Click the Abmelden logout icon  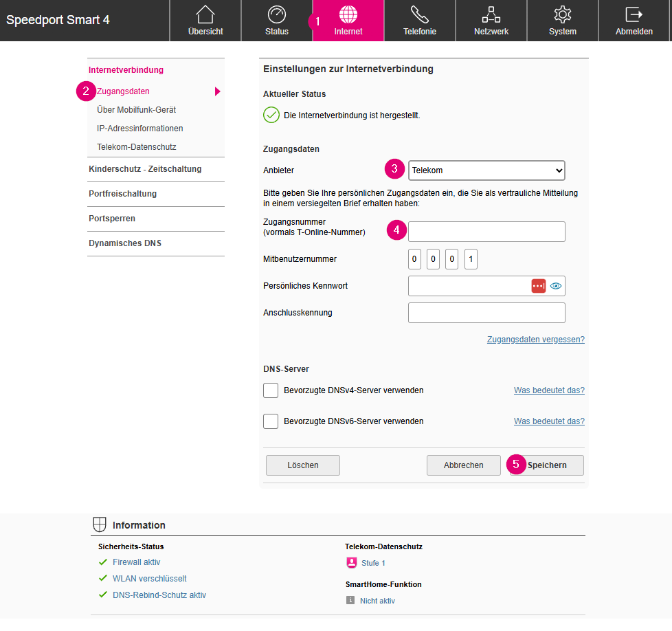pyautogui.click(x=634, y=14)
